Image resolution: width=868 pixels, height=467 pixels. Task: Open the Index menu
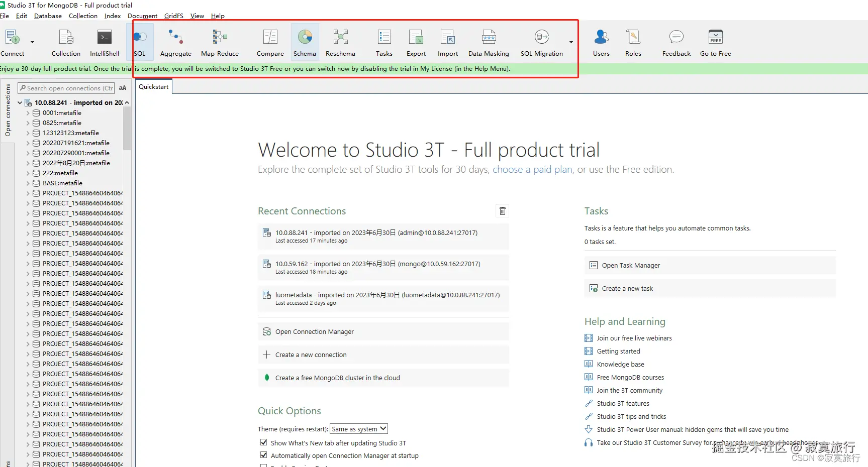click(x=113, y=16)
